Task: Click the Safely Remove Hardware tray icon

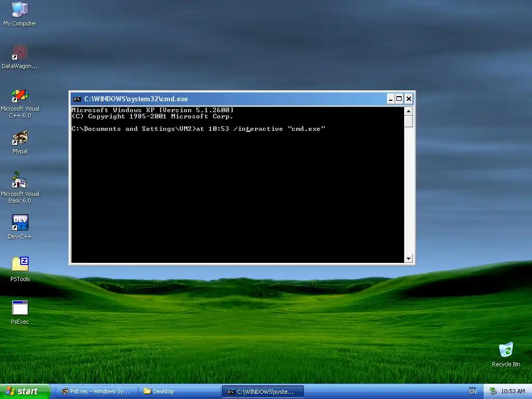Action: 493,392
